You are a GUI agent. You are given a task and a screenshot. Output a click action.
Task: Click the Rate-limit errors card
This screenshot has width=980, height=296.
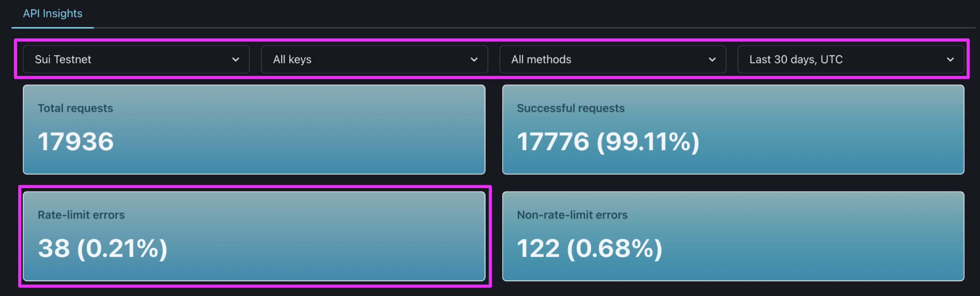(x=254, y=236)
